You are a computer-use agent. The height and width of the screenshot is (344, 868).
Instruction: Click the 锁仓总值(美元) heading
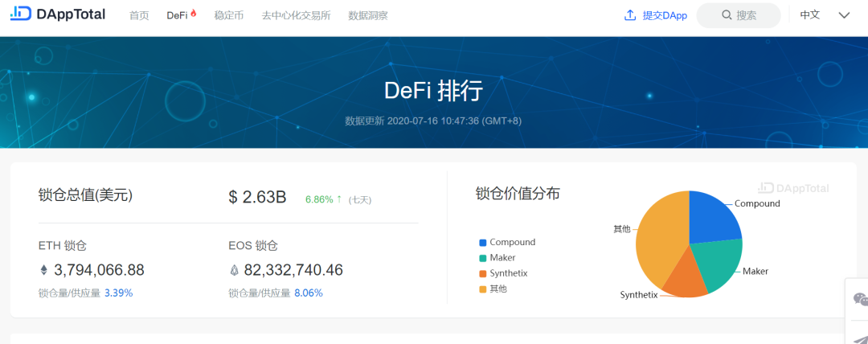(85, 195)
